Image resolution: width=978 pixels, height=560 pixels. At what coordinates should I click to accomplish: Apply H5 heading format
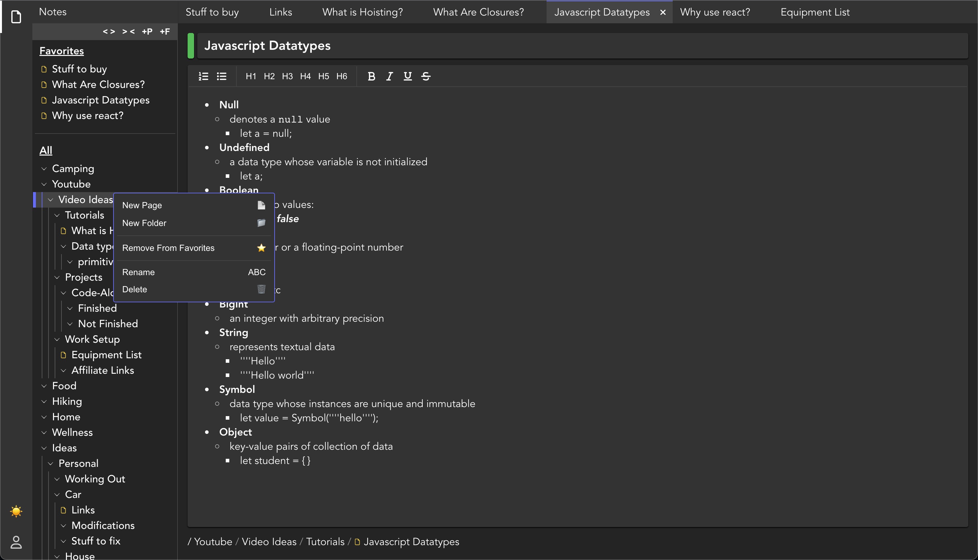point(323,76)
